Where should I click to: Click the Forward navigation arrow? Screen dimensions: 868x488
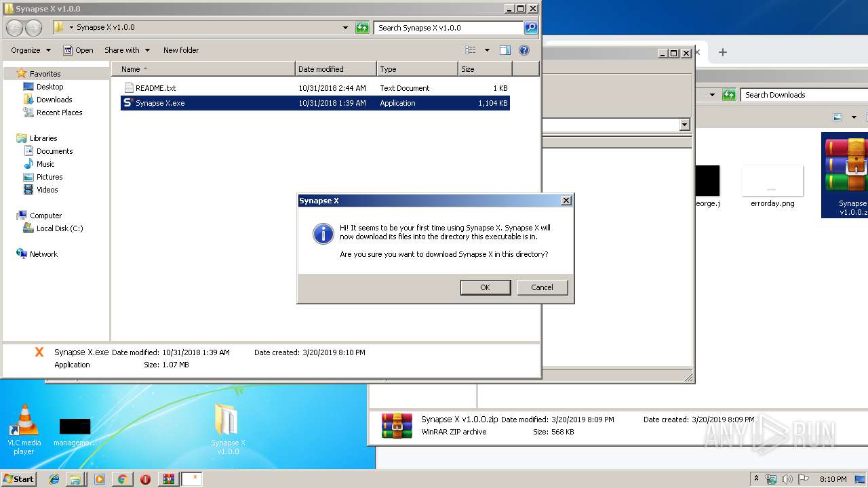point(34,28)
